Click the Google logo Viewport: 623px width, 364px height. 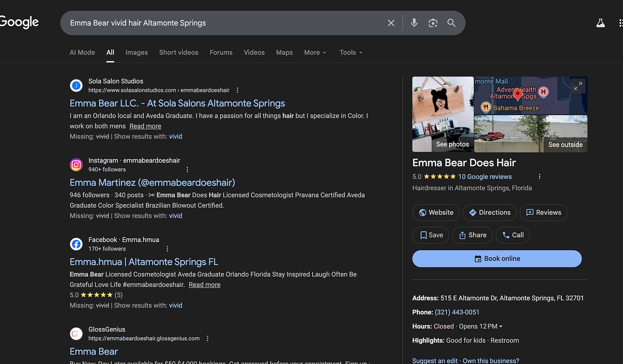(x=19, y=22)
